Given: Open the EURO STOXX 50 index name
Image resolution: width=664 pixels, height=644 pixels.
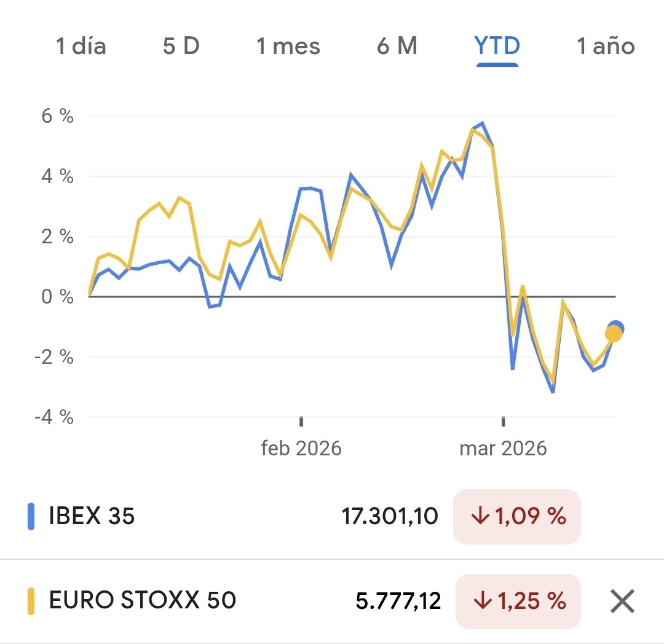Looking at the screenshot, I should click(143, 601).
